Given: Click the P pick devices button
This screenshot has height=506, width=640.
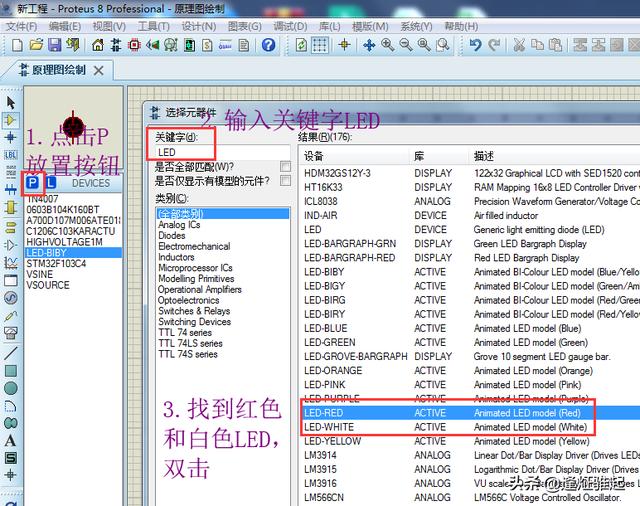Looking at the screenshot, I should click(33, 182).
